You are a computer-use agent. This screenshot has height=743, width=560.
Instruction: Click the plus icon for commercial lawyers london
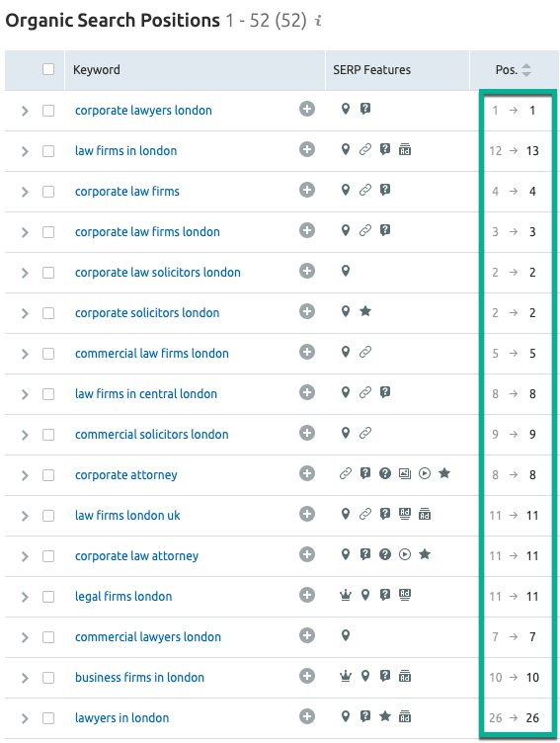coord(307,635)
